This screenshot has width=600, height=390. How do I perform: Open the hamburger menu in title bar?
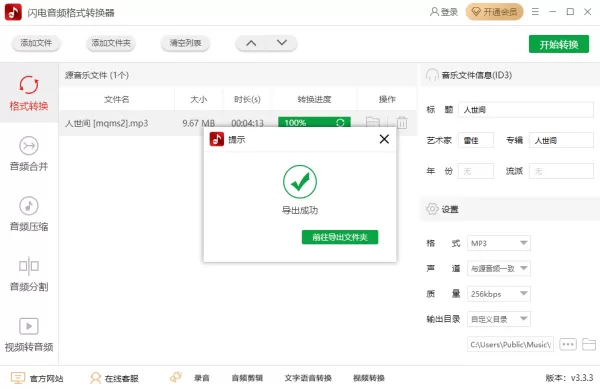tap(535, 12)
